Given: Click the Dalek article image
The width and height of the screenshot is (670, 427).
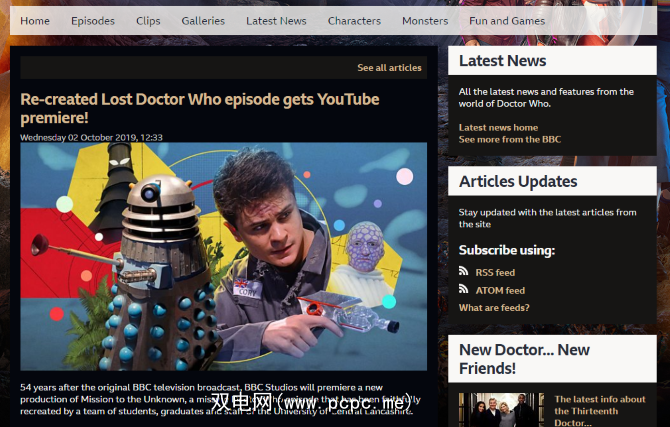Looking at the screenshot, I should coord(223,256).
